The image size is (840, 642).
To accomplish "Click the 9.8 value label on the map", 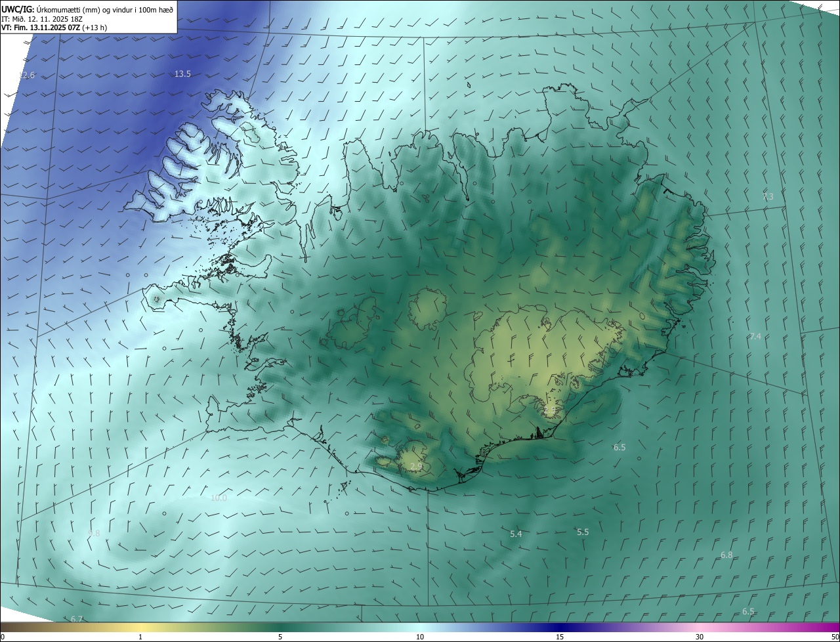I will point(94,534).
